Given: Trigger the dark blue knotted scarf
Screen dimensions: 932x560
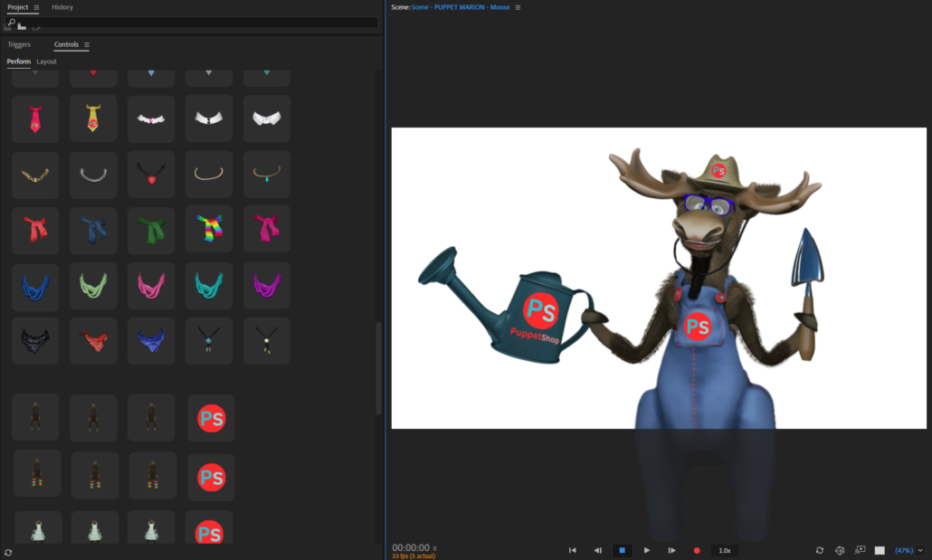Looking at the screenshot, I should tap(92, 230).
